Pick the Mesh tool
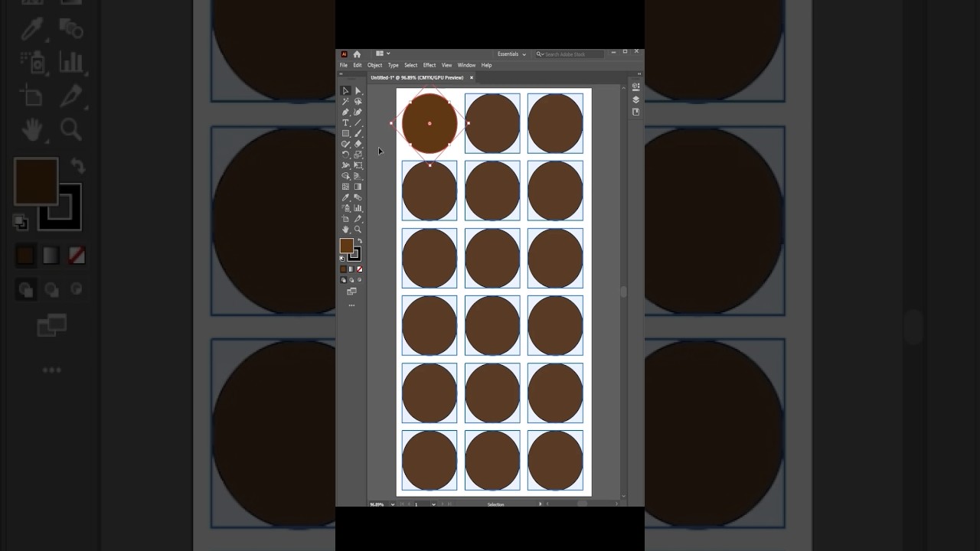The width and height of the screenshot is (980, 551). coord(345,187)
